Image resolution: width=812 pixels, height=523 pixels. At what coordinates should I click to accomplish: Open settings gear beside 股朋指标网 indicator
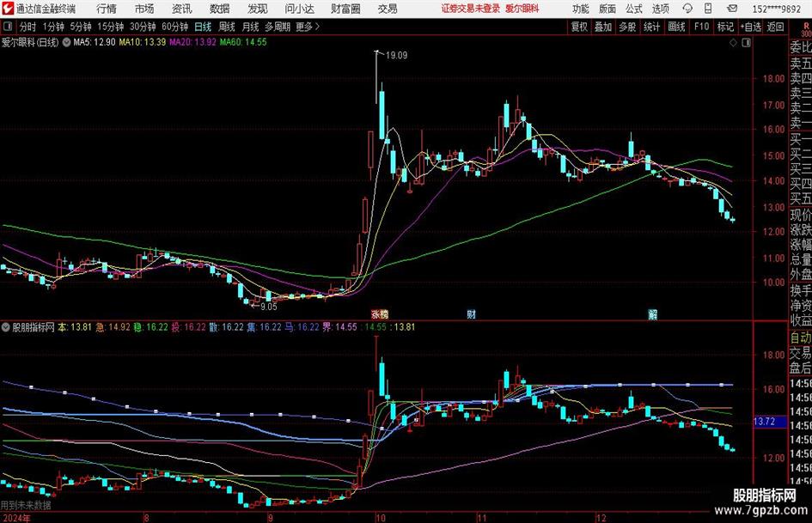(x=6, y=327)
